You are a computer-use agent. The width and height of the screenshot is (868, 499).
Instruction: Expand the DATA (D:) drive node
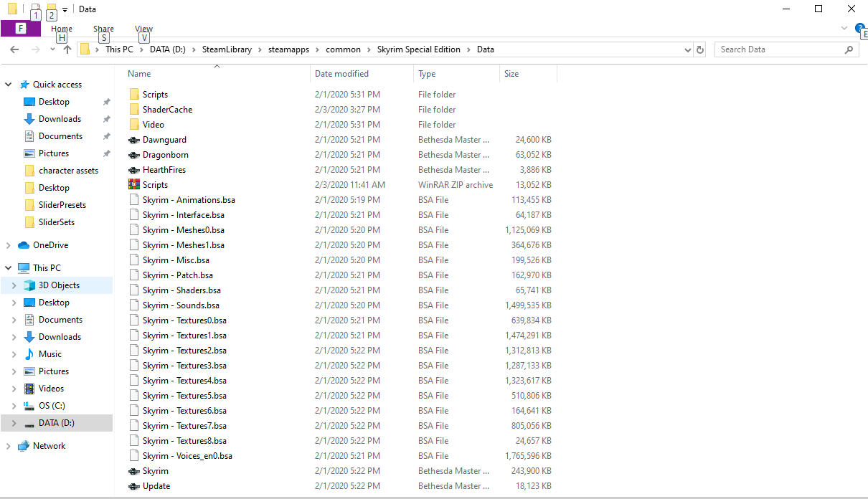click(14, 423)
